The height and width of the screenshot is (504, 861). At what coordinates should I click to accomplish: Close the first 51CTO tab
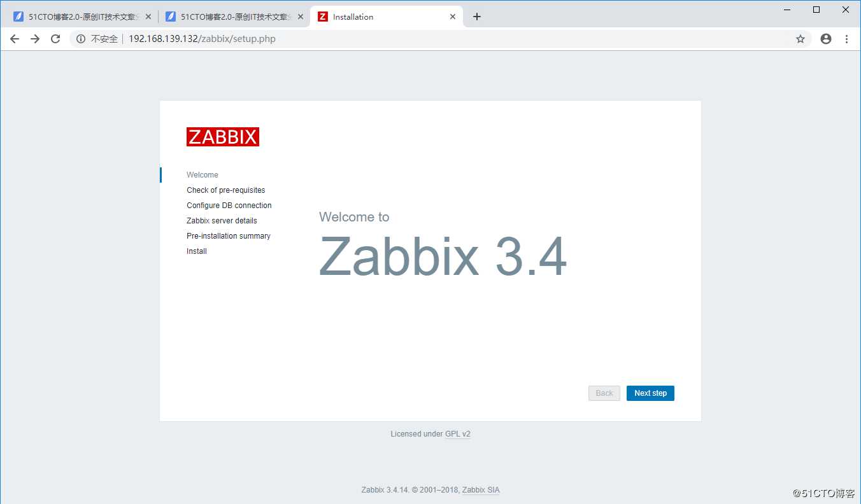pos(148,17)
